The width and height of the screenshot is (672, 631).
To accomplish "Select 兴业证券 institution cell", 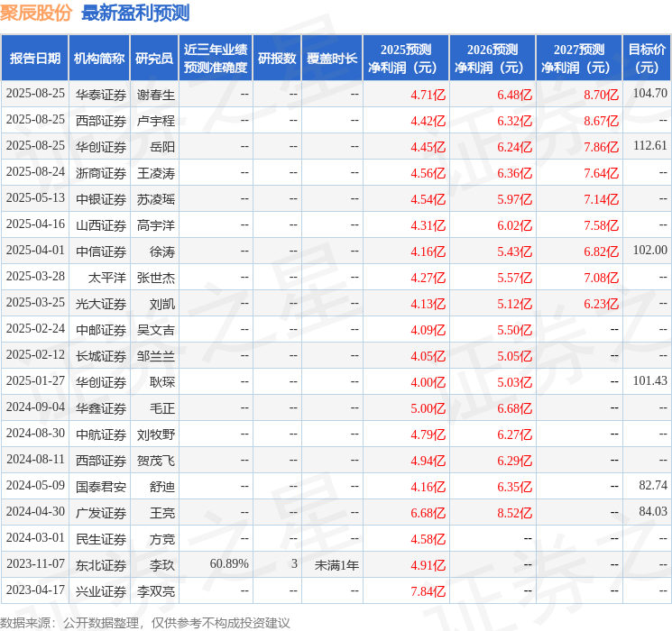I will (x=101, y=591).
